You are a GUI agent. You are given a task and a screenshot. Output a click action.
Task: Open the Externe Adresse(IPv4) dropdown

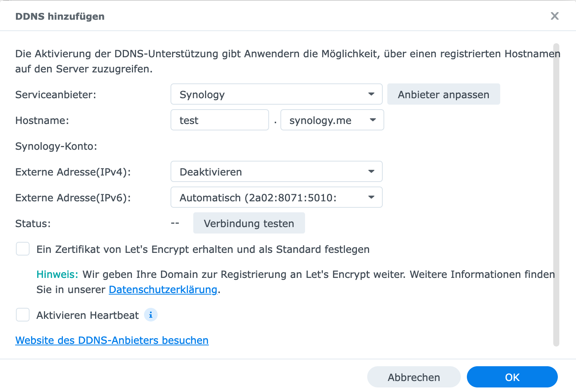pyautogui.click(x=276, y=172)
